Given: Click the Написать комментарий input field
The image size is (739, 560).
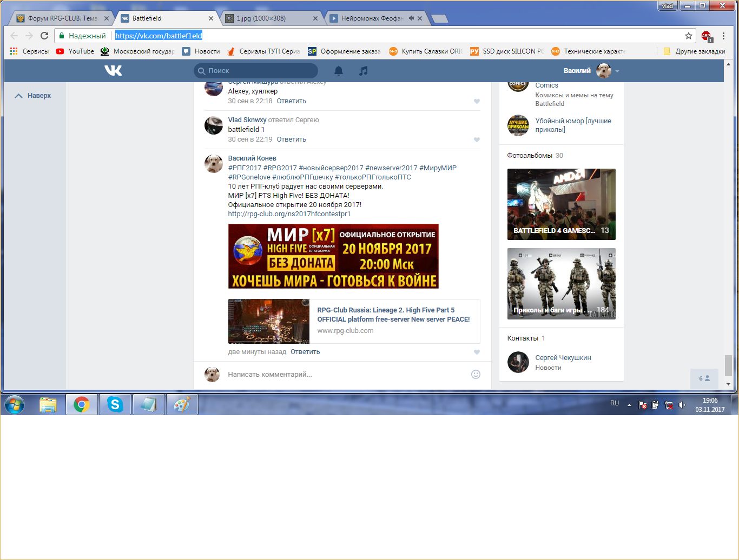Looking at the screenshot, I should point(346,374).
